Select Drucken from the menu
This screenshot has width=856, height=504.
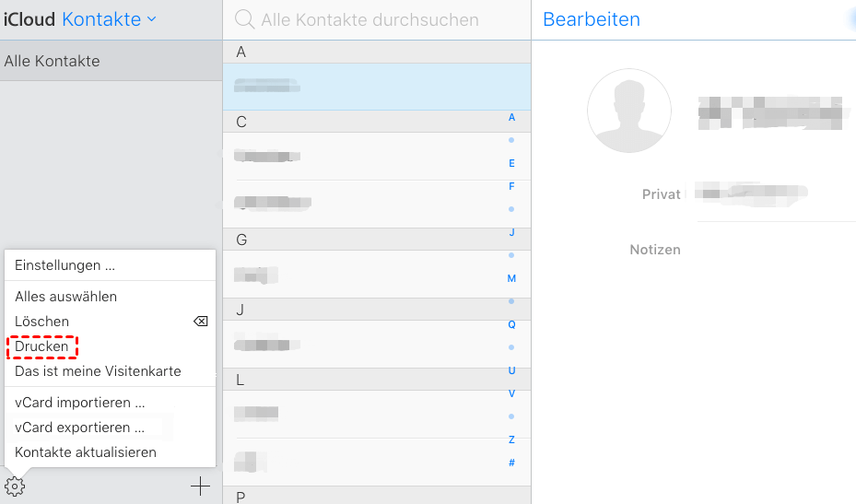click(x=41, y=346)
